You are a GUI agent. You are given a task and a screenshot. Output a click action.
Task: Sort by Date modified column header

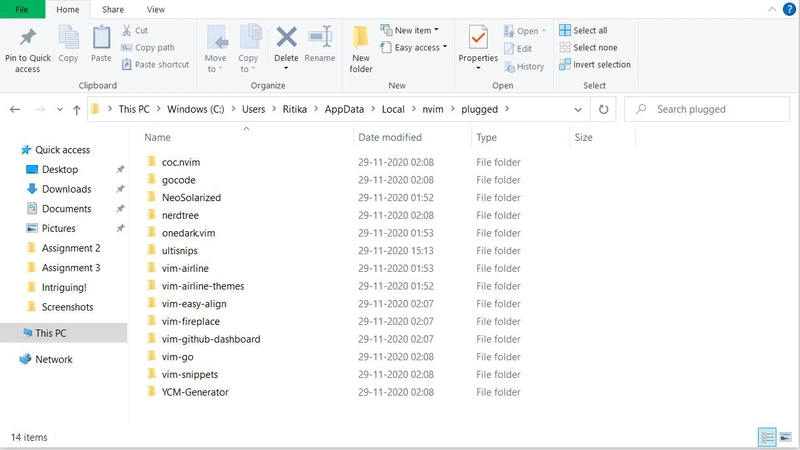390,137
